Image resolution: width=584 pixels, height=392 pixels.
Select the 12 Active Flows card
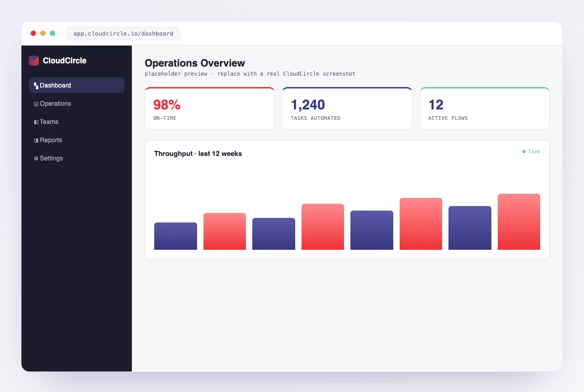point(485,108)
